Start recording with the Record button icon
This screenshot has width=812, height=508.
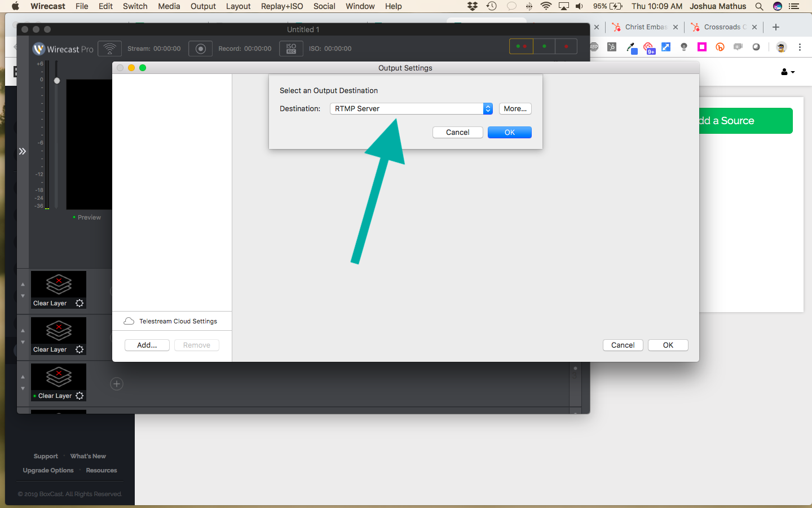pos(200,49)
